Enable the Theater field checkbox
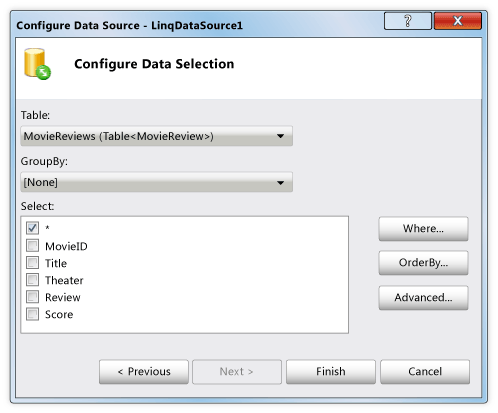 (32, 280)
